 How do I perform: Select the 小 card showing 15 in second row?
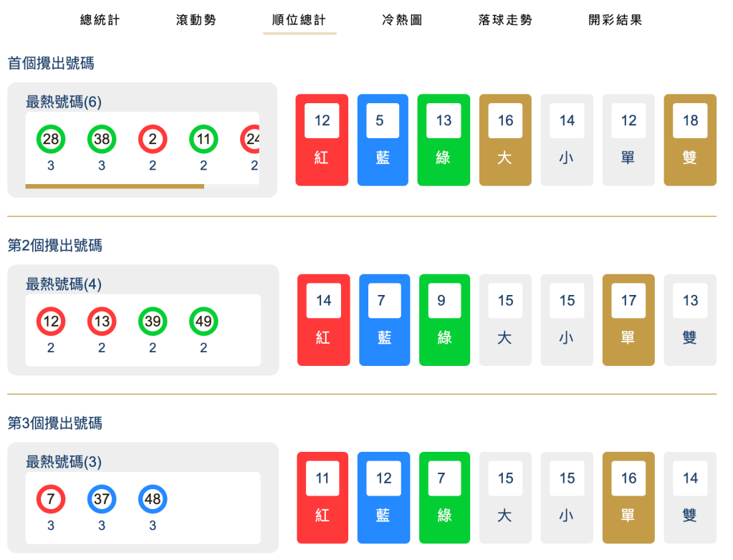pyautogui.click(x=566, y=319)
